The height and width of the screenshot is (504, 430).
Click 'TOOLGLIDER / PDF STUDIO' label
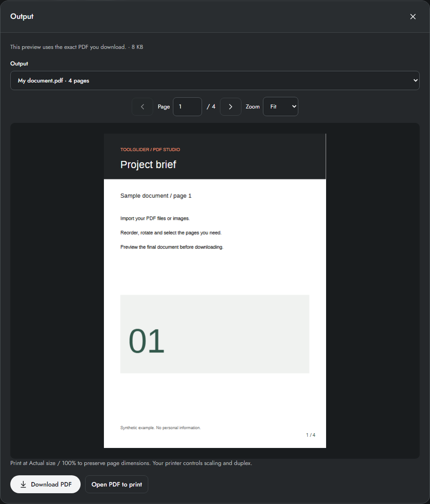[150, 149]
